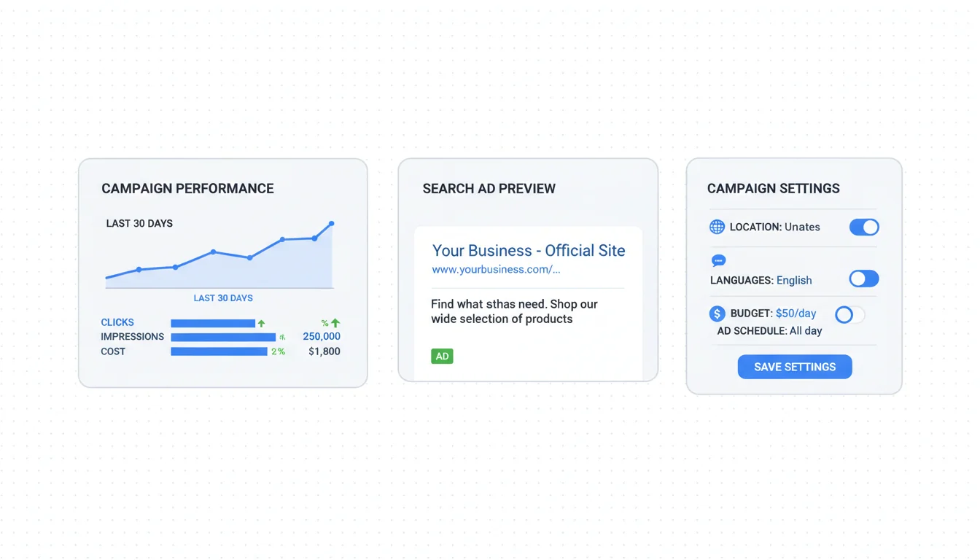Click the Impressions progress bar
Screen dimensions: 980x560
(223, 337)
